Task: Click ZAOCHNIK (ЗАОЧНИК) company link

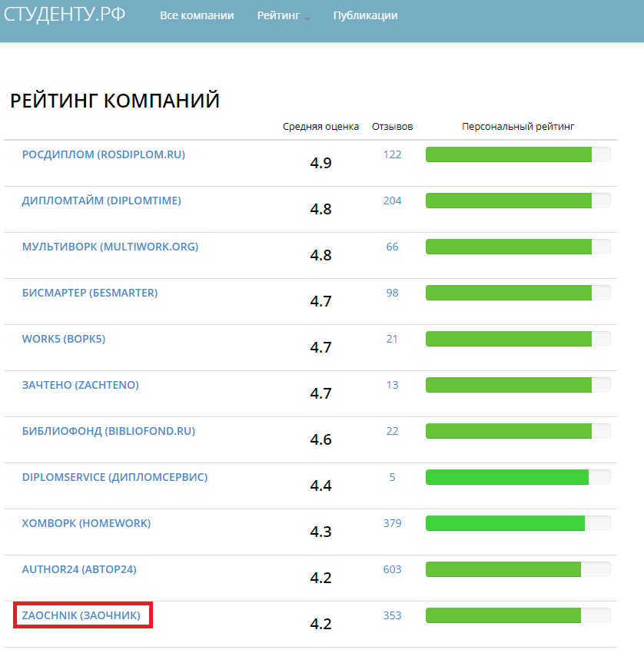Action: (81, 615)
